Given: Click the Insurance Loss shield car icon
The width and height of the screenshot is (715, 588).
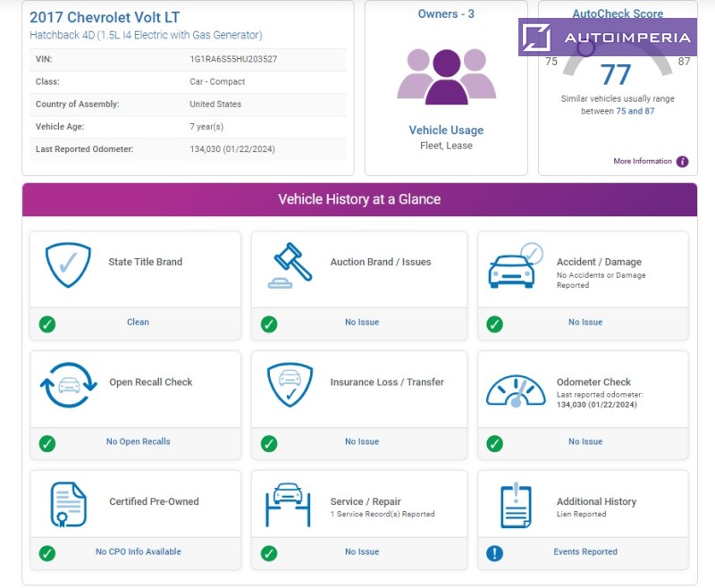Looking at the screenshot, I should tap(290, 385).
